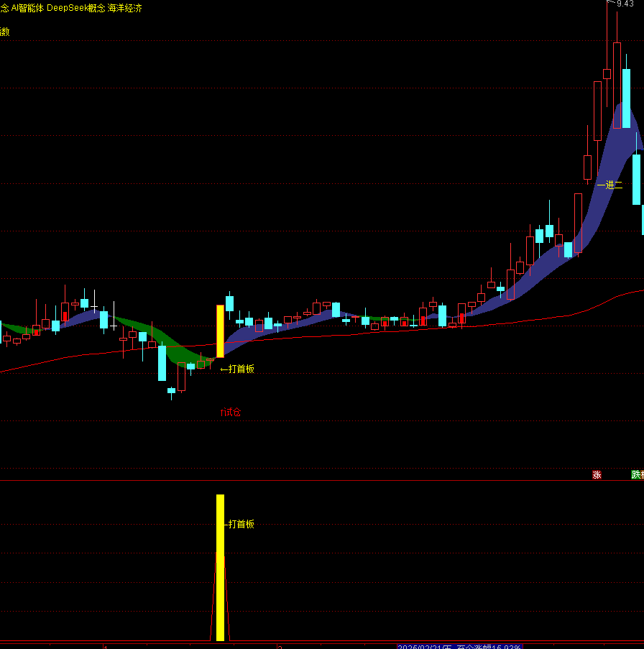Click the date tooltip on the time axis
The height and width of the screenshot is (649, 644).
coord(459,646)
